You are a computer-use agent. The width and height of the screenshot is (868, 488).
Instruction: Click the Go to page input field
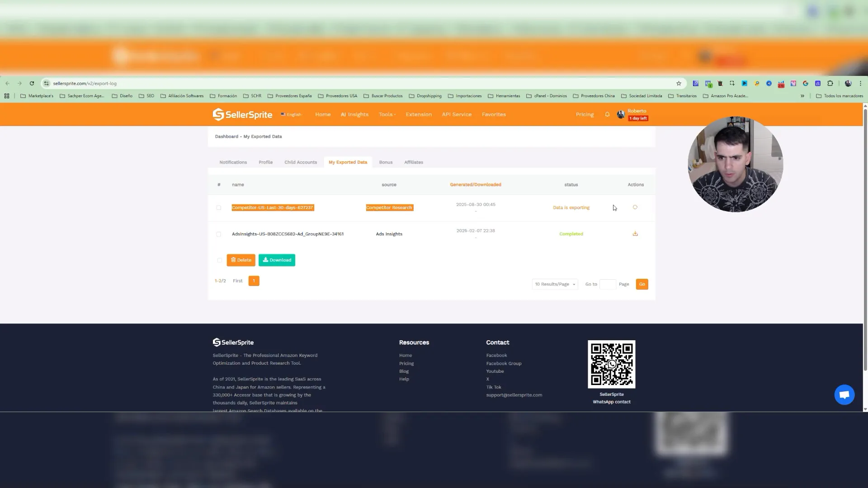click(x=608, y=284)
